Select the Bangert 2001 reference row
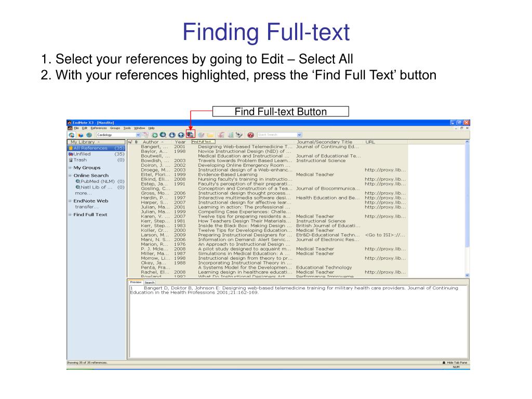Image resolution: width=532 pixels, height=399 pixels. pyautogui.click(x=268, y=147)
